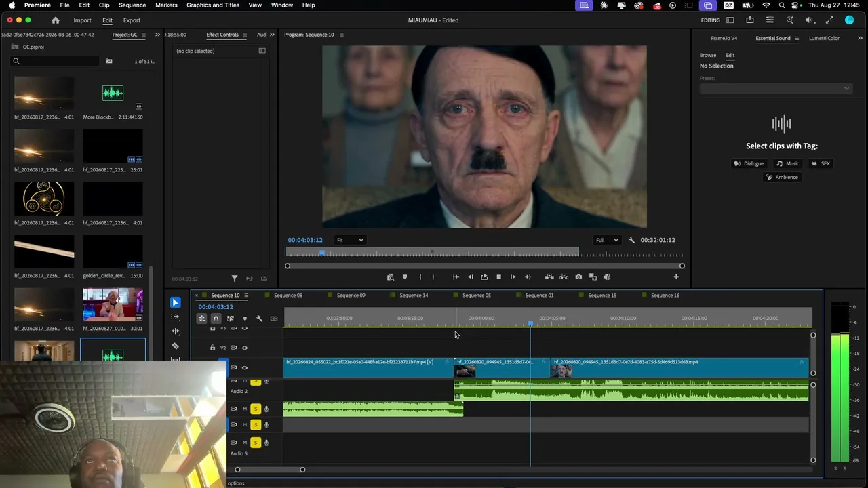Select the Track Select Forward tool

176,317
